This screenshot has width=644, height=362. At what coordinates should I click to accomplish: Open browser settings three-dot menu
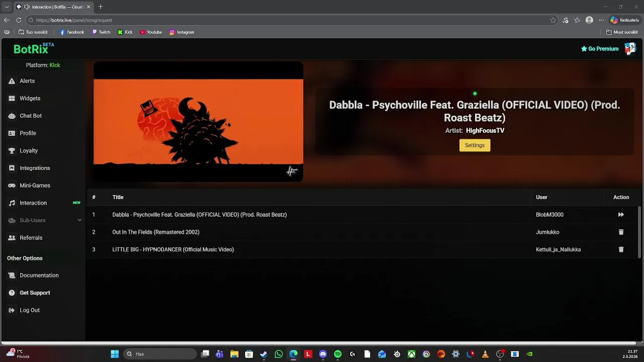tap(601, 20)
